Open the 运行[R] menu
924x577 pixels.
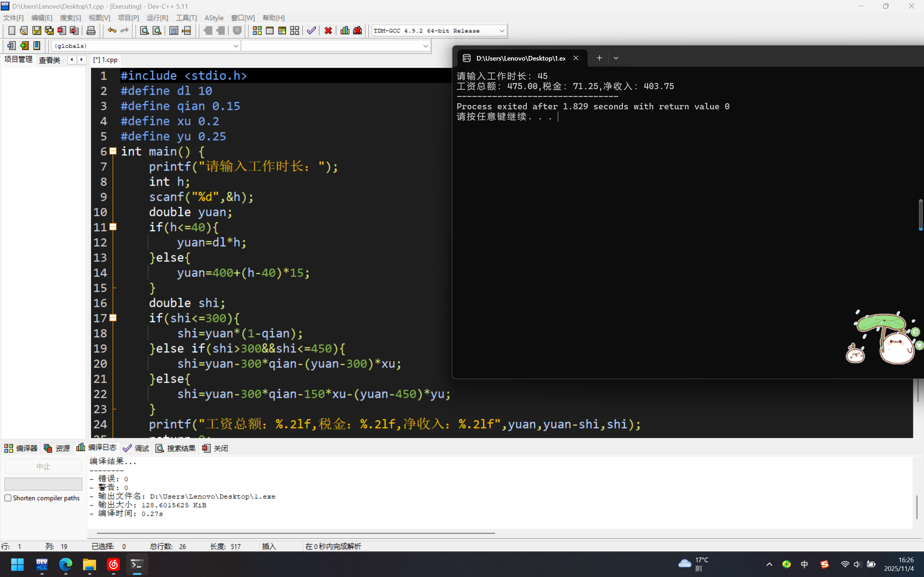(157, 18)
